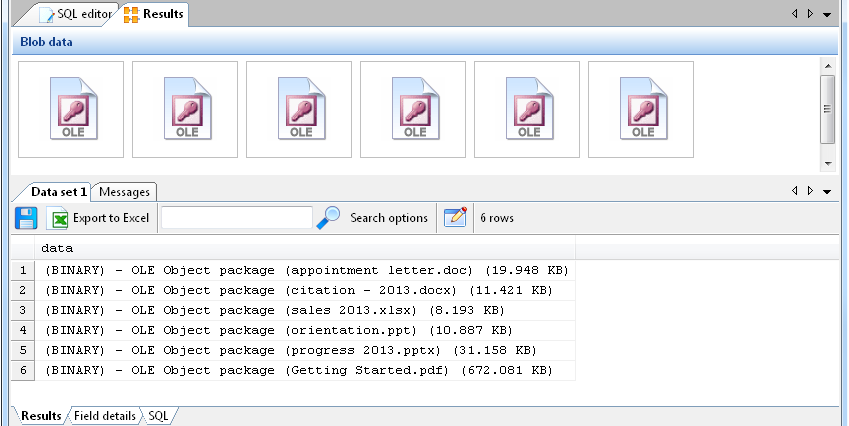Click the notepad edit icon in toolbar
Screen dimensions: 849x426
456,218
